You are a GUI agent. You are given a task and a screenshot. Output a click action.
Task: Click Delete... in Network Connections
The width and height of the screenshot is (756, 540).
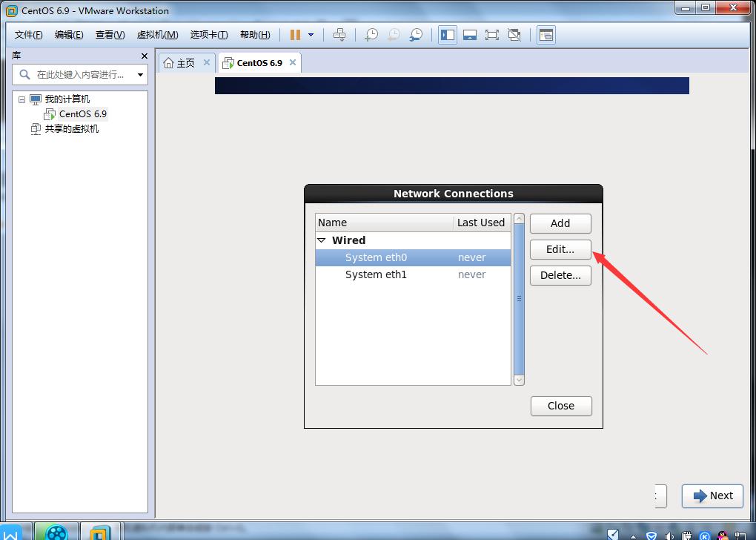coord(560,275)
